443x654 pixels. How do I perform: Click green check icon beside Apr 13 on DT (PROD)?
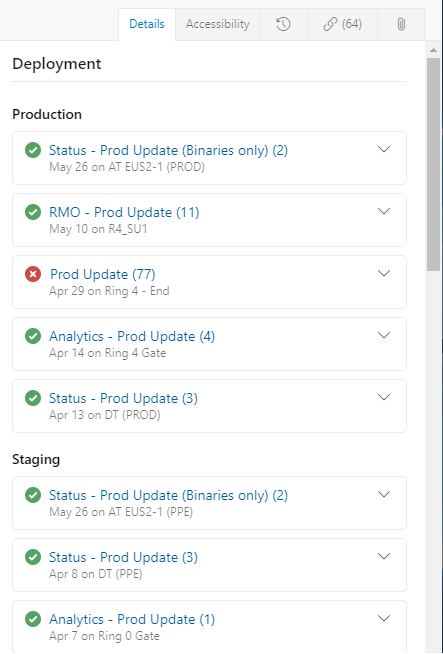click(x=33, y=398)
